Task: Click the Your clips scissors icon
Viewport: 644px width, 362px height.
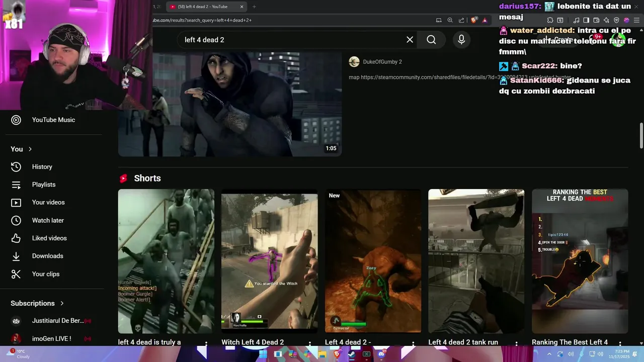Action: click(x=16, y=274)
